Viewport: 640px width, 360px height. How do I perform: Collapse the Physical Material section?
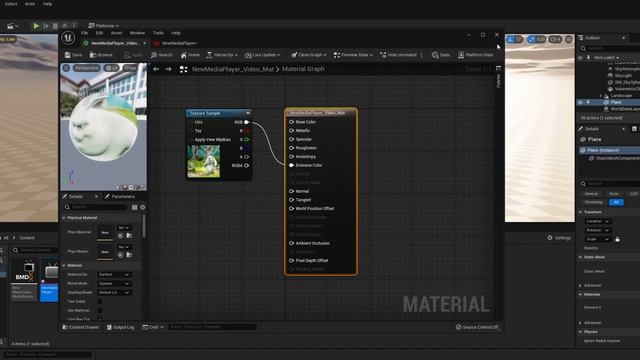(64, 218)
